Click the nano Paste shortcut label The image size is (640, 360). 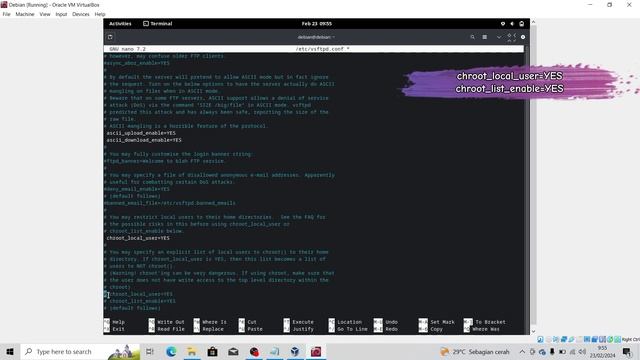pyautogui.click(x=255, y=329)
